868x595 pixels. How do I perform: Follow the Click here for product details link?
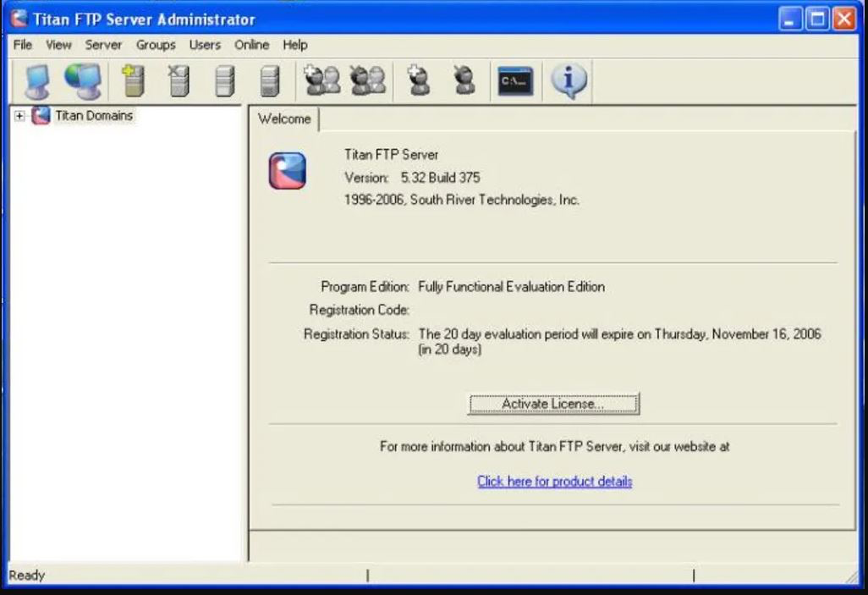click(x=554, y=482)
